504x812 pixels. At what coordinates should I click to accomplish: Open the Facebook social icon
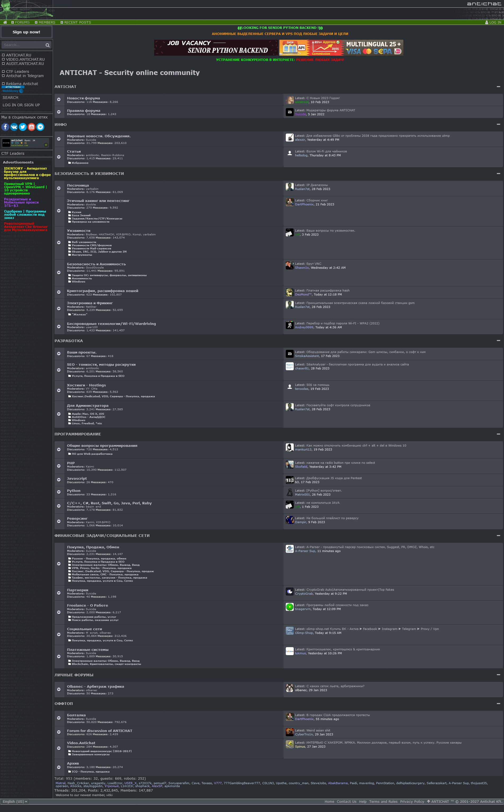5,127
